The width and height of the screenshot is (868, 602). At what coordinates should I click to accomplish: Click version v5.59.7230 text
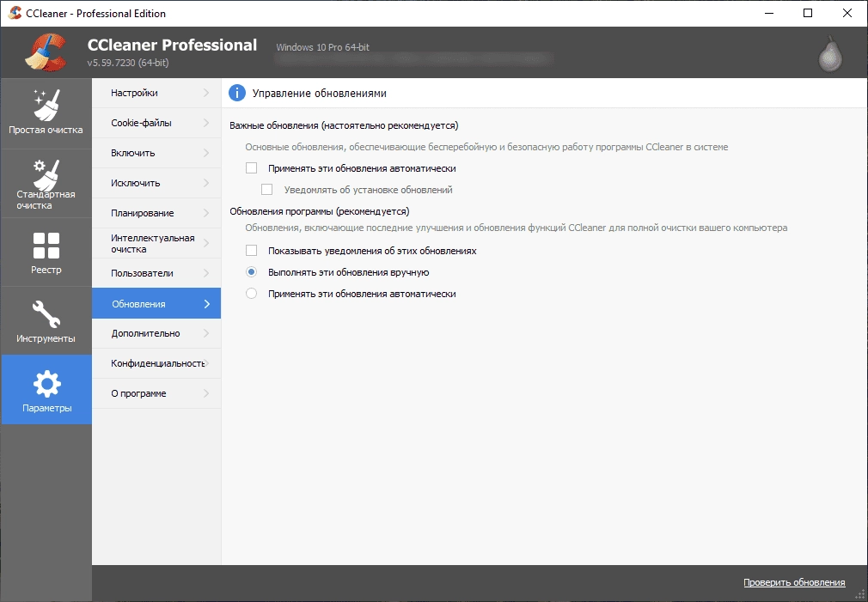pyautogui.click(x=128, y=63)
